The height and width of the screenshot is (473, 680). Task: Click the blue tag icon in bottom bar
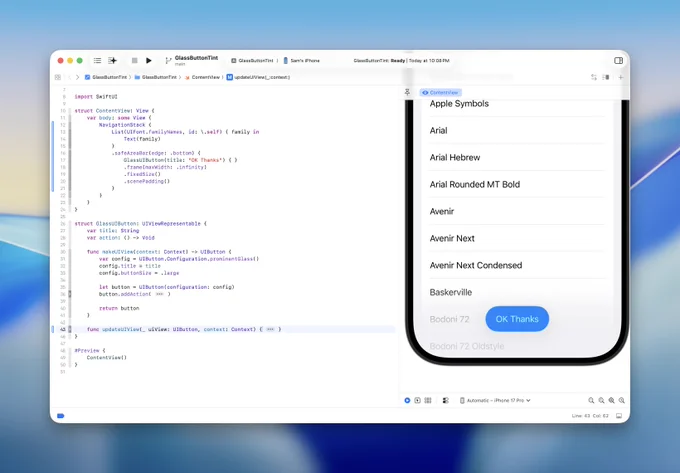coord(61,416)
